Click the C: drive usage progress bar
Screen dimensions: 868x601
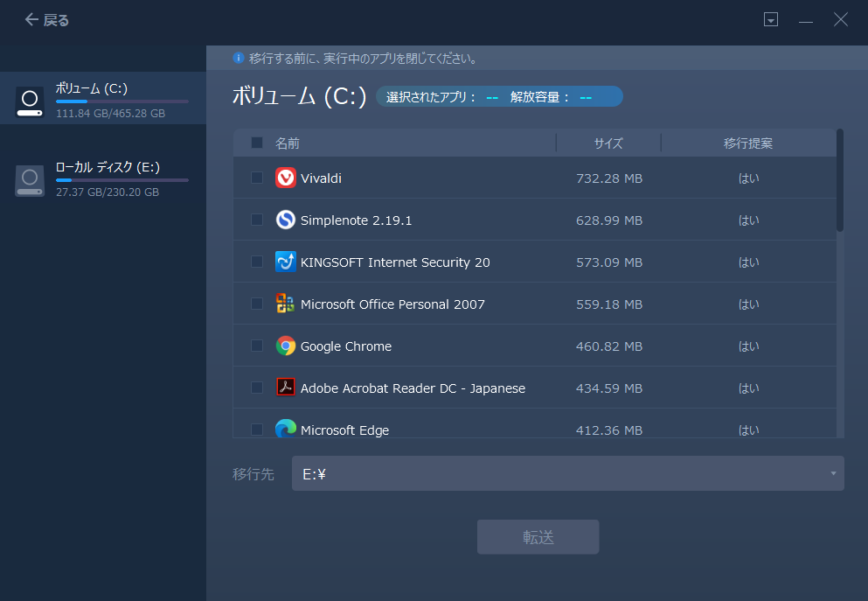(122, 101)
